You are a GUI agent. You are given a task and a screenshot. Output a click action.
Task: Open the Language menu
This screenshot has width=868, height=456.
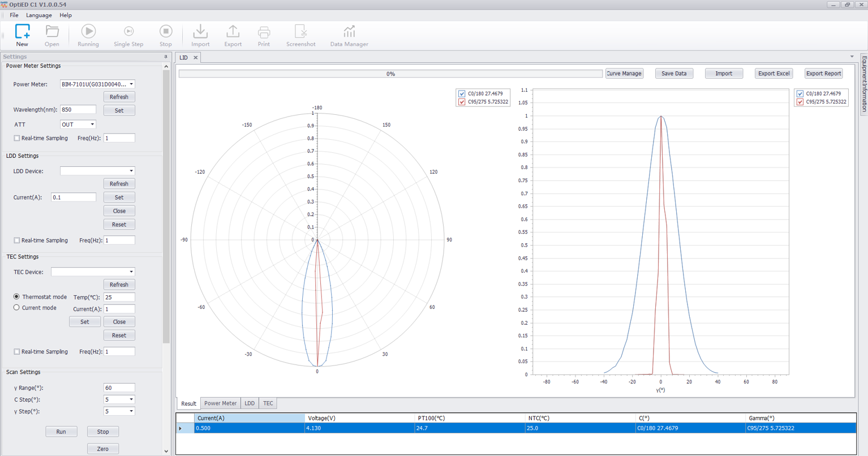[x=38, y=15]
